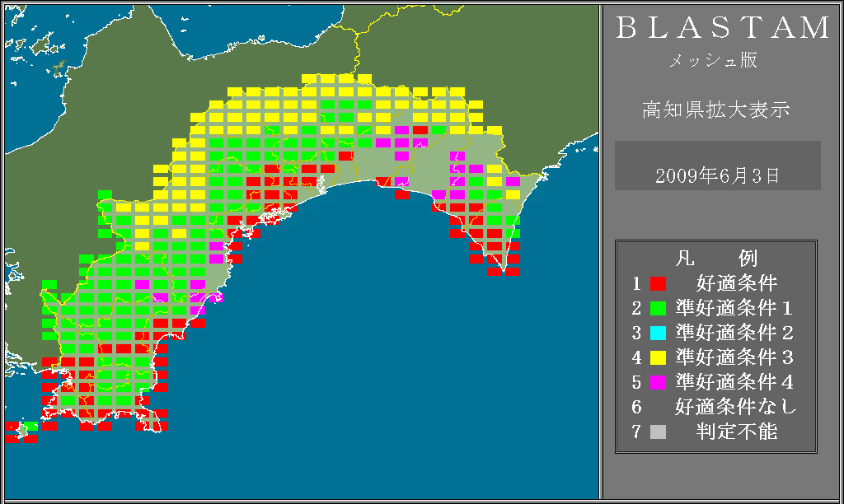Click the magenta legend swatch for 準好適条件4
The image size is (844, 504).
point(658,382)
